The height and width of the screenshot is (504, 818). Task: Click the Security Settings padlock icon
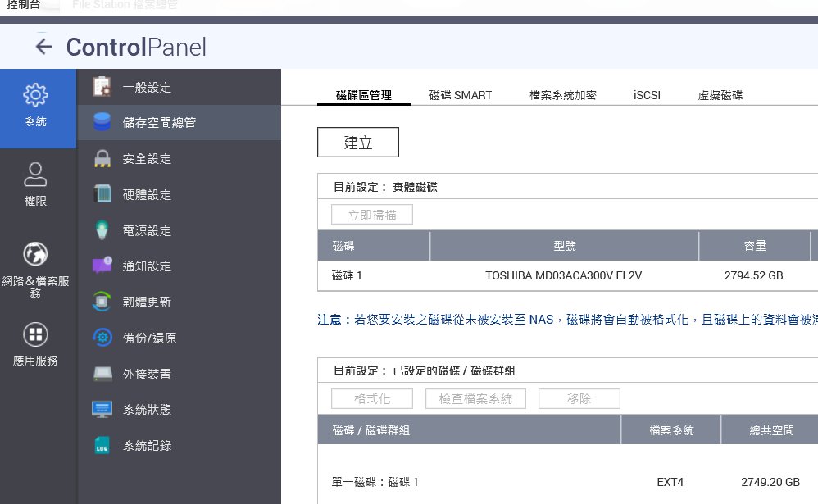102,159
